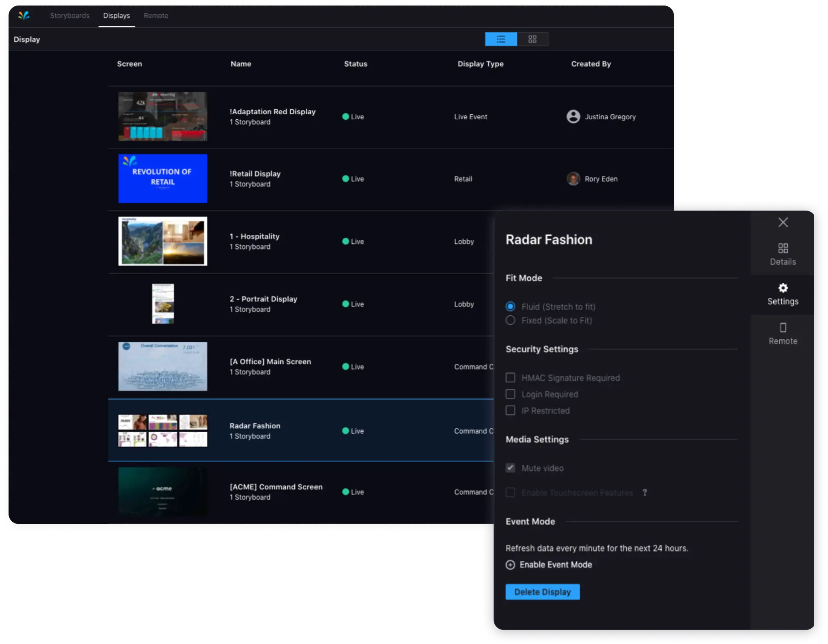
Task: Toggle Login Required checkbox
Action: click(x=510, y=394)
